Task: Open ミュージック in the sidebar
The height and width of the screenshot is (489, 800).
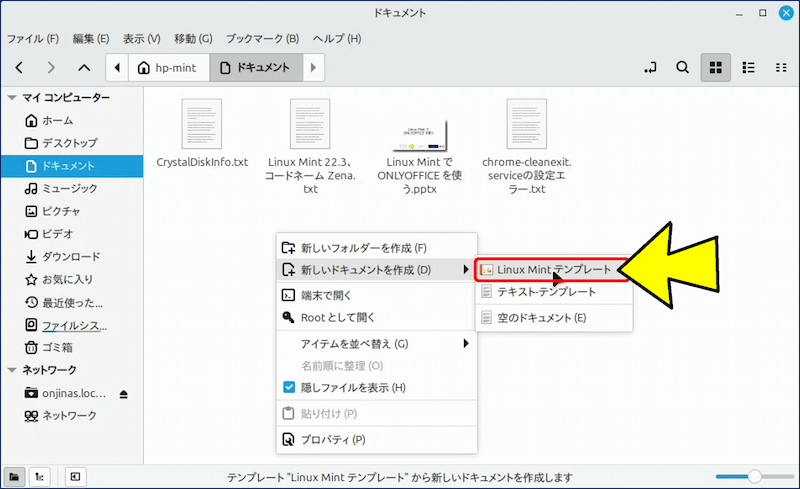Action: click(71, 188)
